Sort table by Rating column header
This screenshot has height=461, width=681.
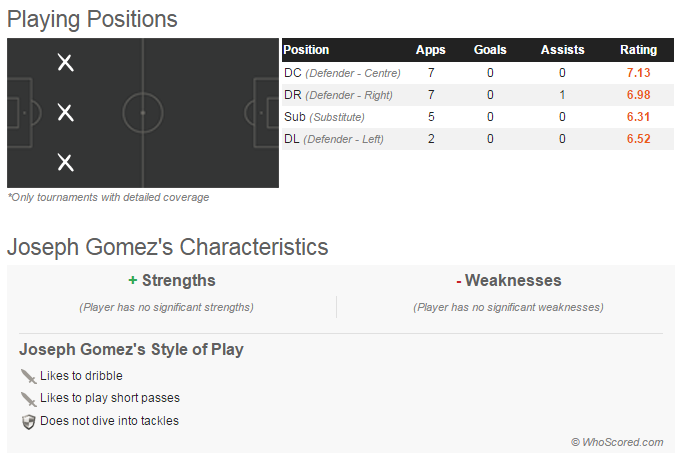pyautogui.click(x=638, y=50)
